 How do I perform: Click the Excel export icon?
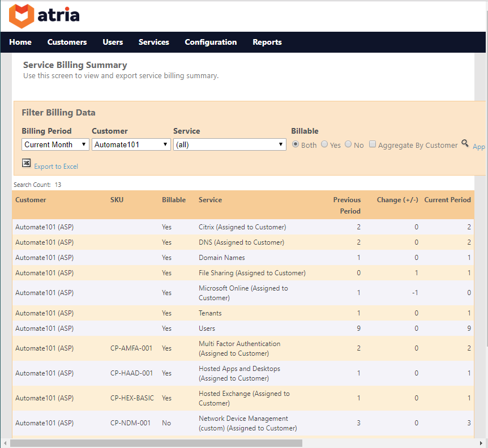(x=26, y=163)
